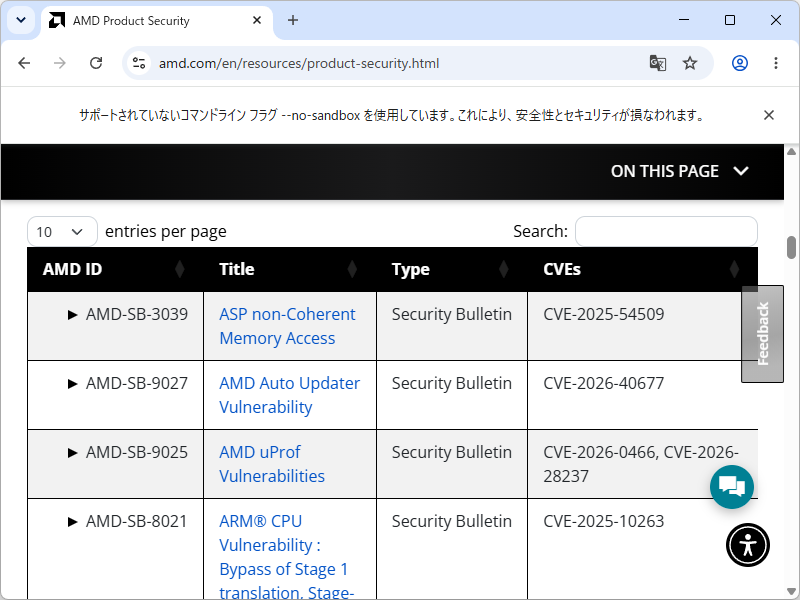Image resolution: width=800 pixels, height=600 pixels.
Task: Sort table by CVEs column
Action: (643, 269)
